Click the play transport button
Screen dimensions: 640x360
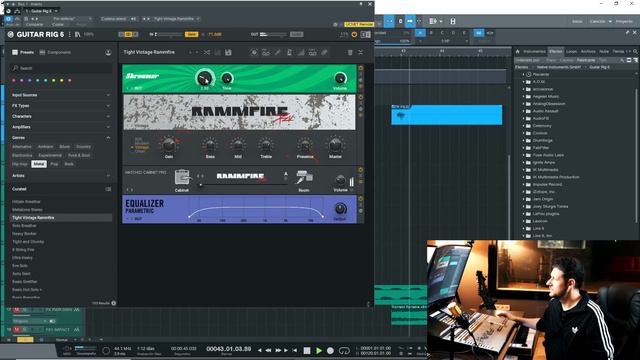click(319, 350)
